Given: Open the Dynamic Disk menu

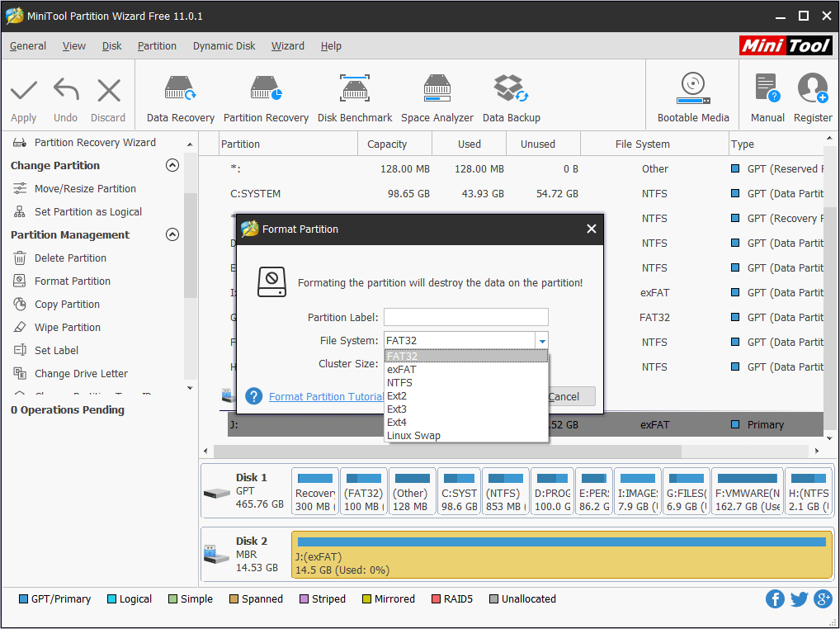Looking at the screenshot, I should 224,46.
